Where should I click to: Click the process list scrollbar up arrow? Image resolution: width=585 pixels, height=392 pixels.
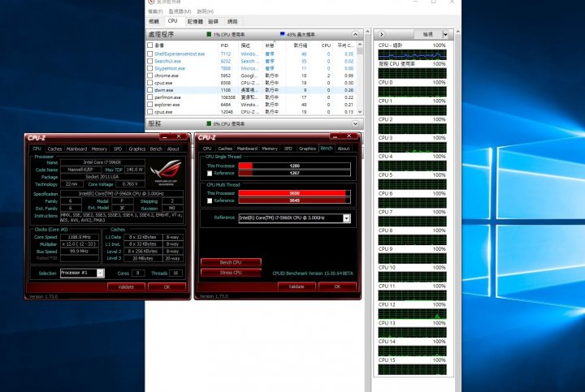click(360, 45)
